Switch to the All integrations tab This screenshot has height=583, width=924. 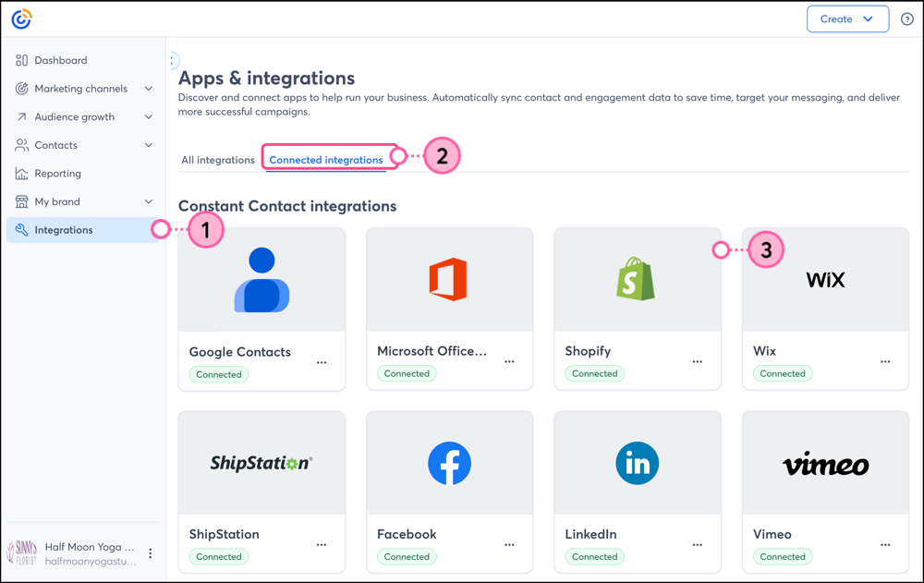click(218, 160)
